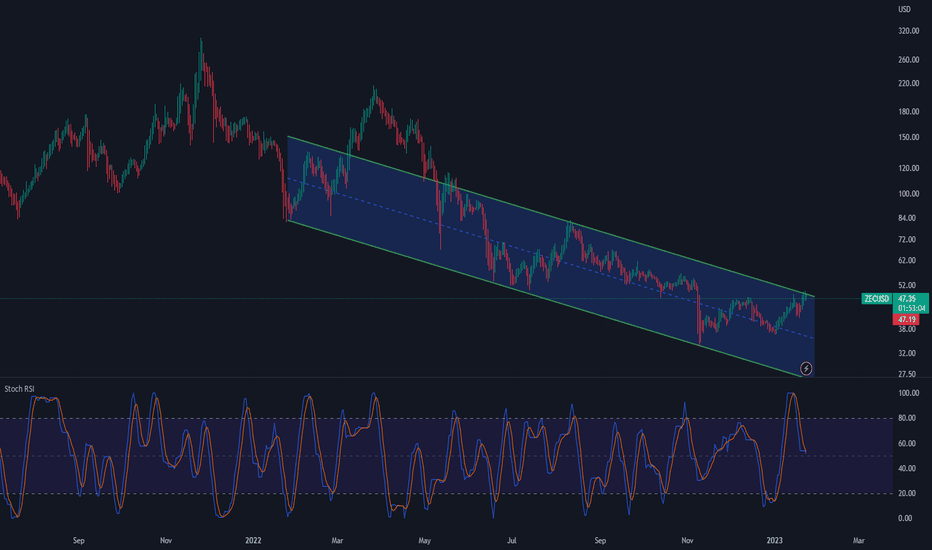Click the 32.00 price axis label

pyautogui.click(x=906, y=353)
